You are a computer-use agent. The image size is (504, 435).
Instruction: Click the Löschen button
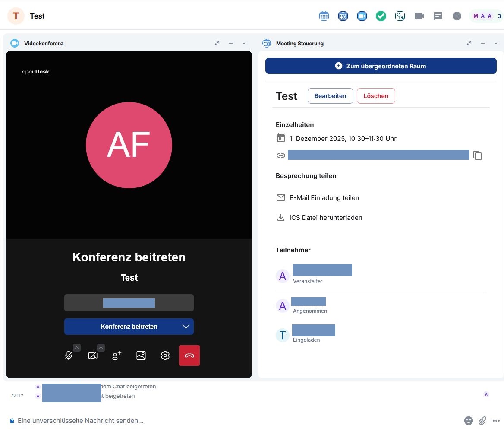click(375, 96)
